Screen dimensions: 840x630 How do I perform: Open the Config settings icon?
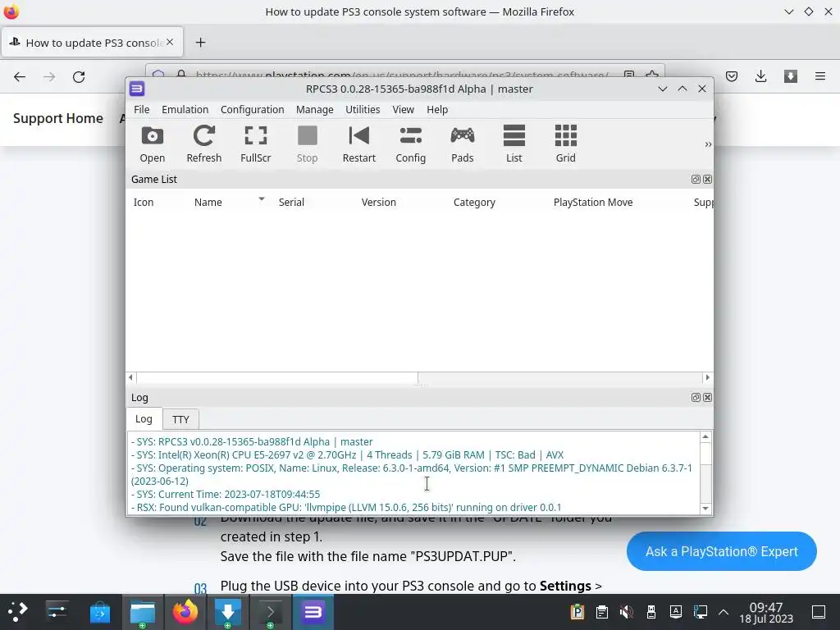coord(410,144)
